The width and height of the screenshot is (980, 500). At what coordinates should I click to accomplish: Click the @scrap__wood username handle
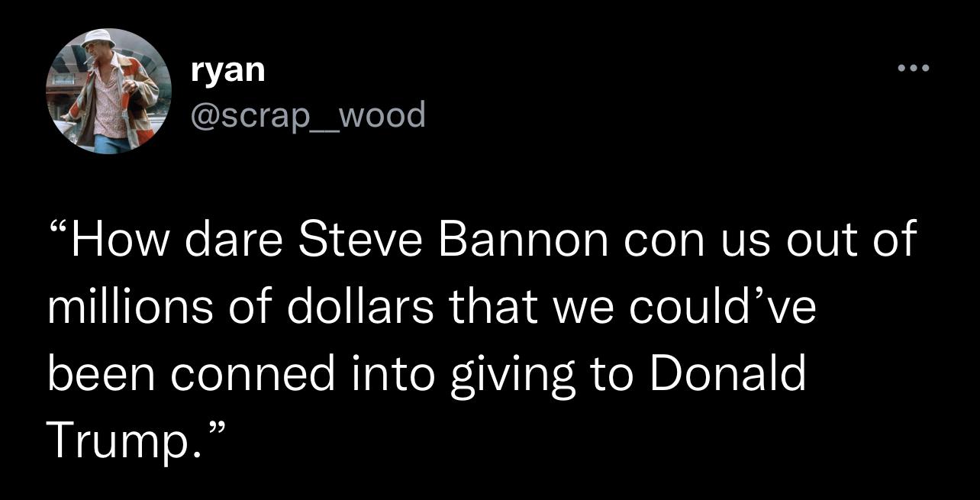tap(308, 115)
